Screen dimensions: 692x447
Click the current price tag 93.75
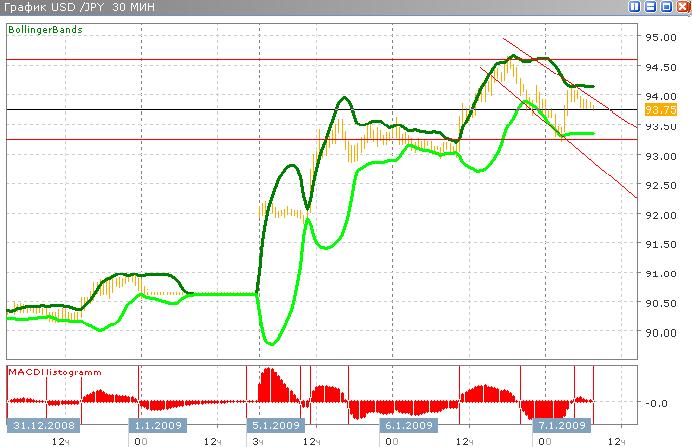click(660, 109)
